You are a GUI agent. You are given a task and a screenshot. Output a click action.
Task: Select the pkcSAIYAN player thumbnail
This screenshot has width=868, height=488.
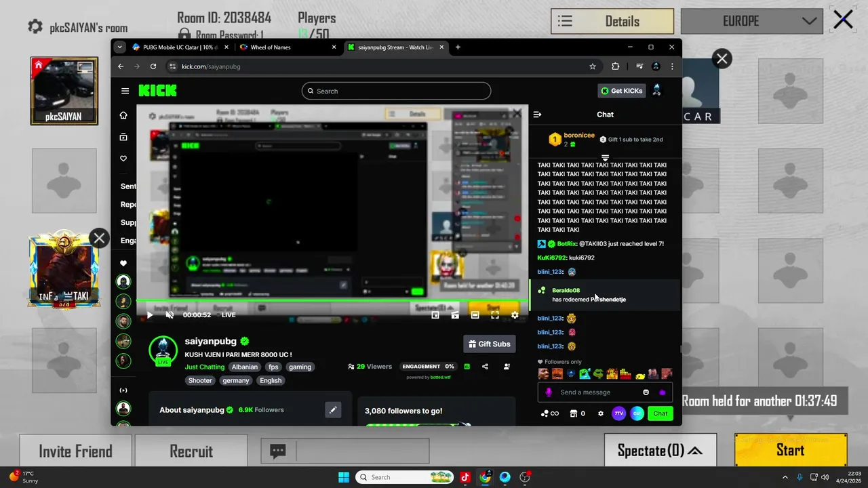64,91
